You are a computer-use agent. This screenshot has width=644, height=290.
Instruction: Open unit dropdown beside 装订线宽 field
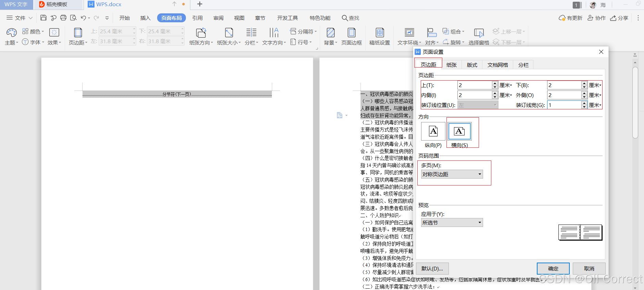(x=595, y=105)
